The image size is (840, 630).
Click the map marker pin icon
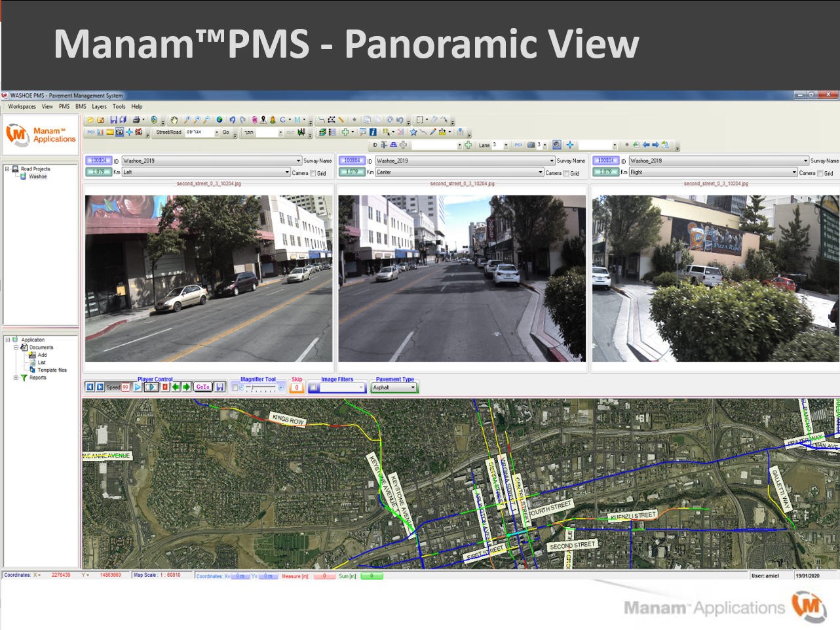coord(263,120)
